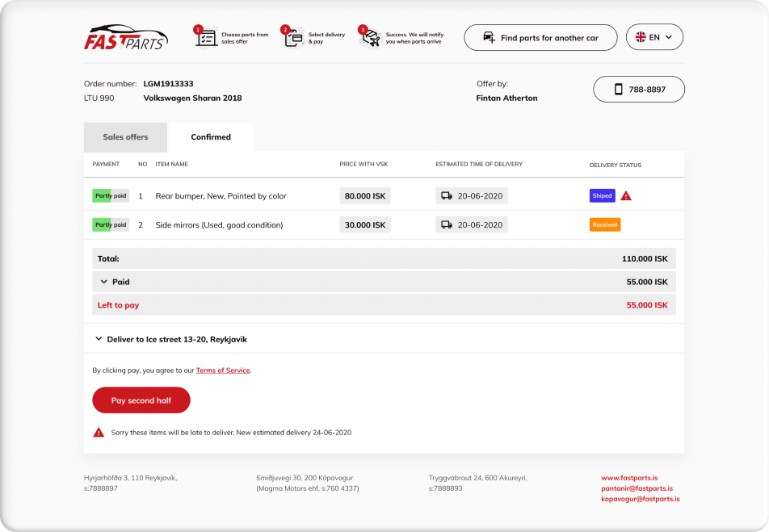This screenshot has height=532, width=769.
Task: Open the www.fastparts.is footer link
Action: pyautogui.click(x=629, y=478)
